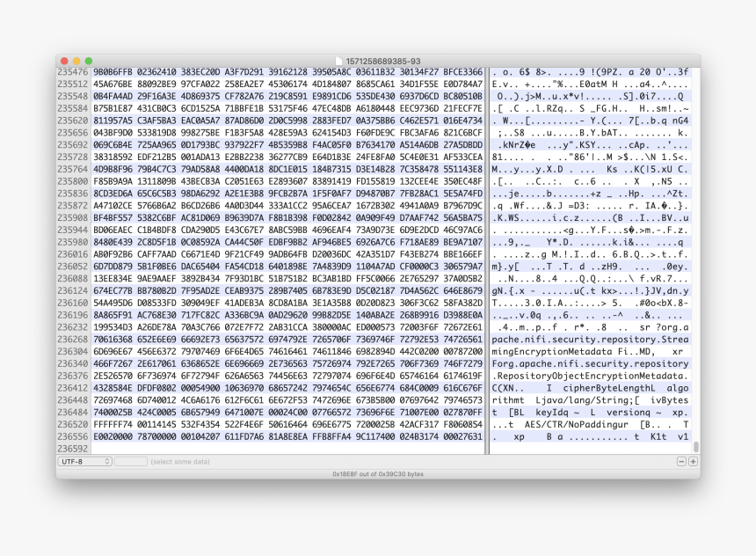Screen dimensions: 756x556
Task: Click line offset 236376
Action: tap(73, 376)
